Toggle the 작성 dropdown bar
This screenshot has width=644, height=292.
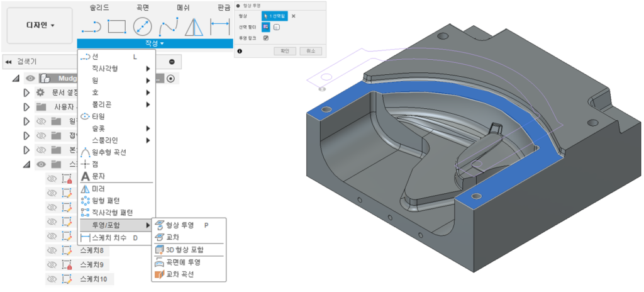[x=155, y=43]
